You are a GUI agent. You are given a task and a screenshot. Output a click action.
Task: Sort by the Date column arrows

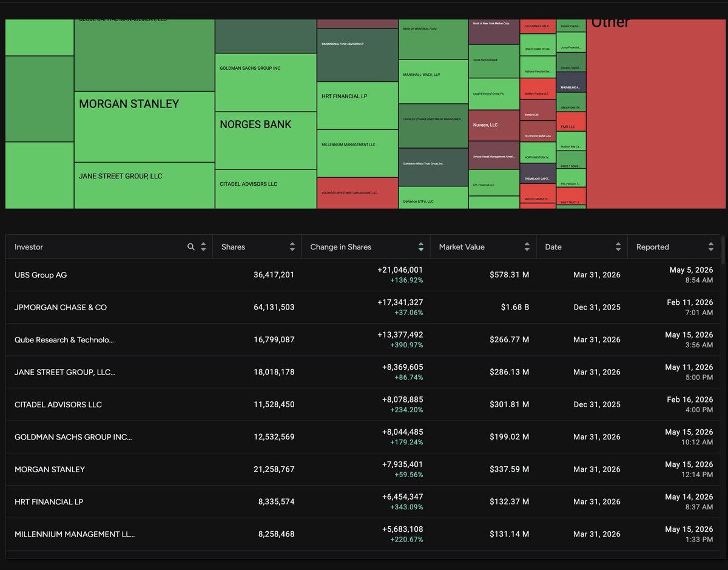point(618,247)
